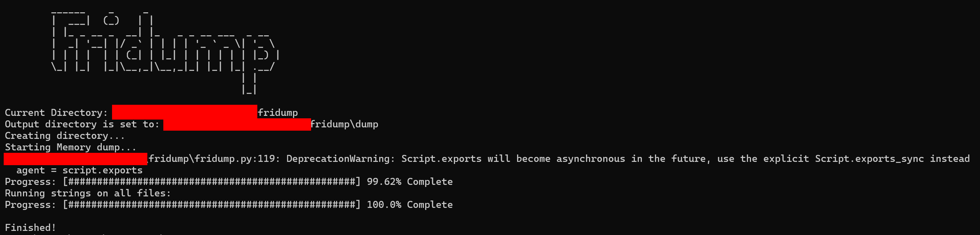Screen dimensions: 980x235
Task: Click the memory dump progress bar at 99.62%
Action: [212, 182]
